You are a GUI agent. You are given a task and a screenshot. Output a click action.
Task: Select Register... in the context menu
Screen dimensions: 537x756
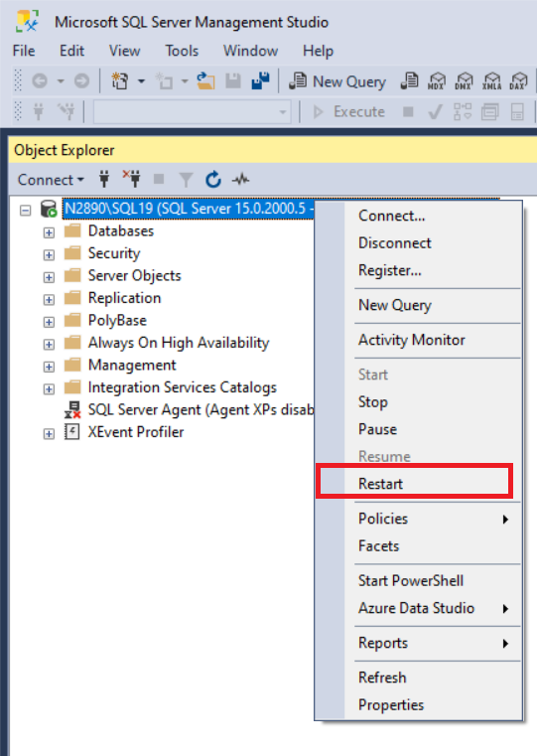[419, 270]
